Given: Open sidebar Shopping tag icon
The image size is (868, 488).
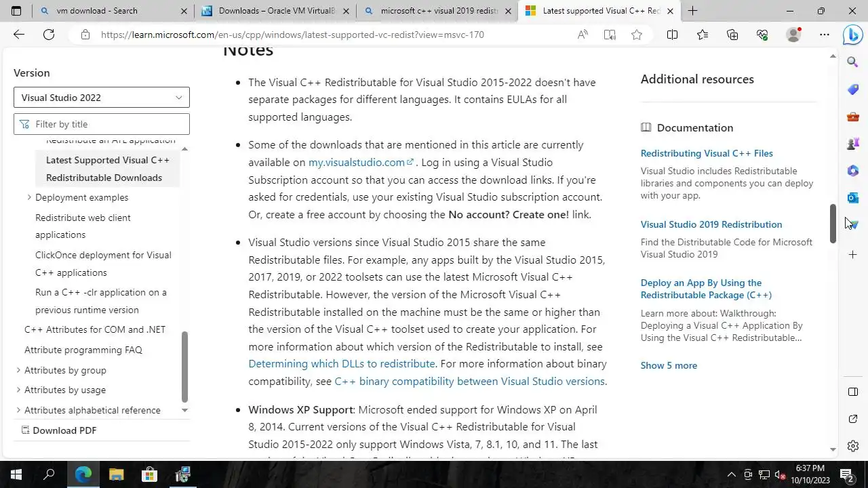Looking at the screenshot, I should (x=853, y=89).
